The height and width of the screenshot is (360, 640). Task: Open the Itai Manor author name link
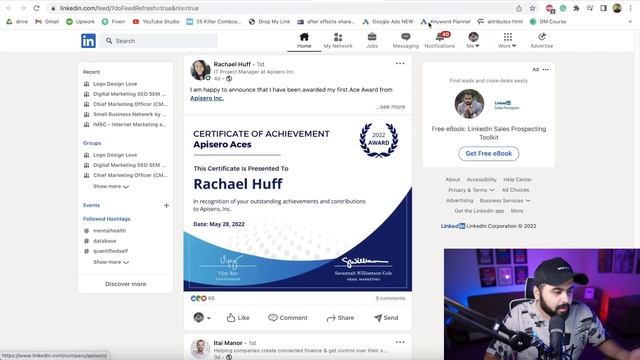[228, 343]
